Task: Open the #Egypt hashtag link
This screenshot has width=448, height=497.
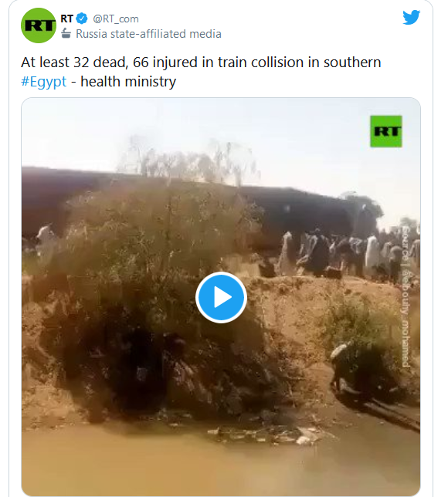Action: click(x=44, y=82)
